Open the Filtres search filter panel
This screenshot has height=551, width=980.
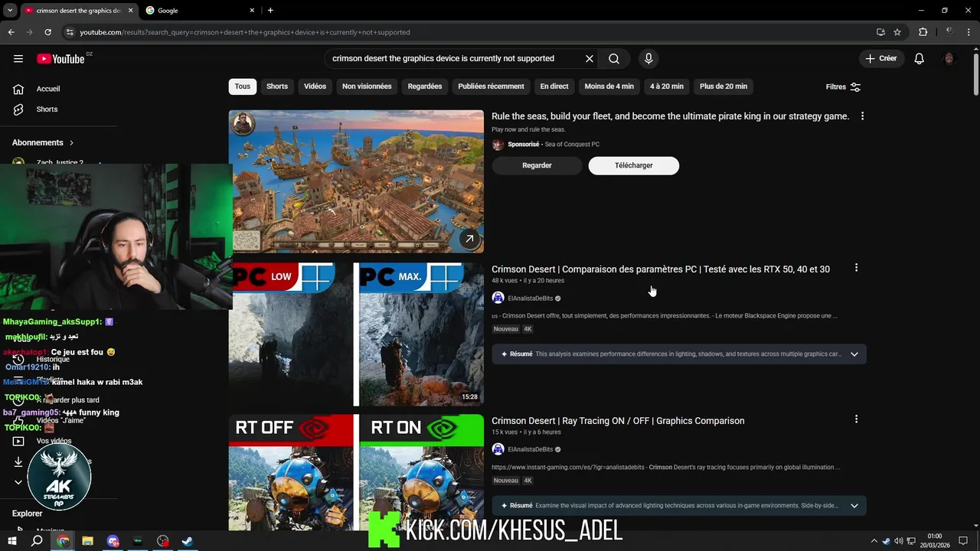click(x=843, y=86)
